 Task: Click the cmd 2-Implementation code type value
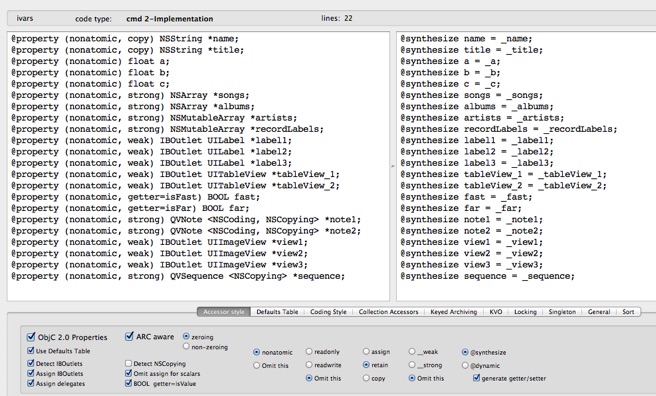point(169,19)
